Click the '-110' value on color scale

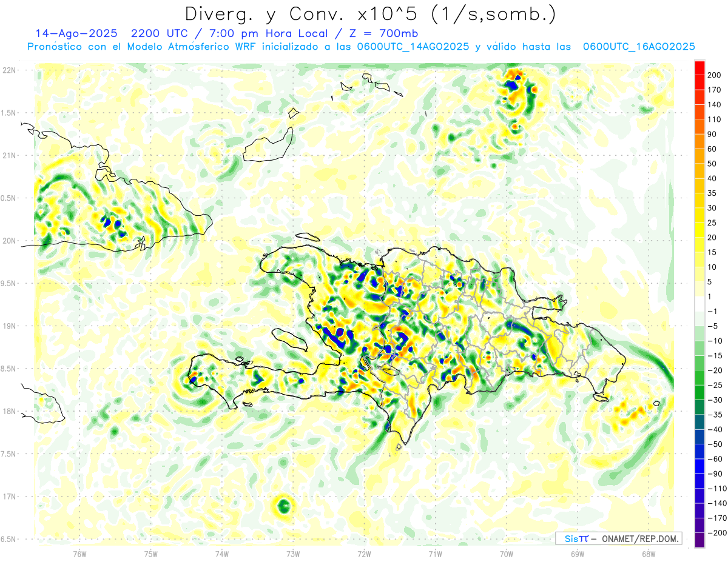tap(716, 489)
